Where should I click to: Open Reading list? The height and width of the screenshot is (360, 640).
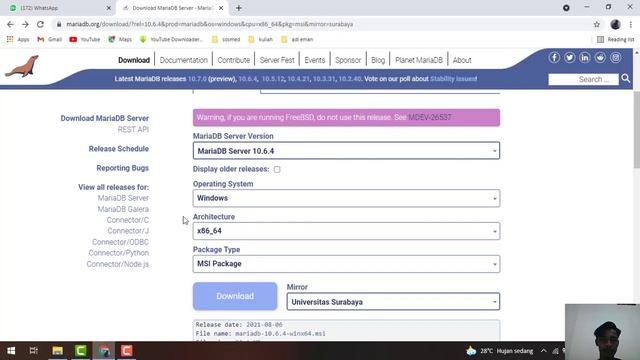[x=616, y=40]
